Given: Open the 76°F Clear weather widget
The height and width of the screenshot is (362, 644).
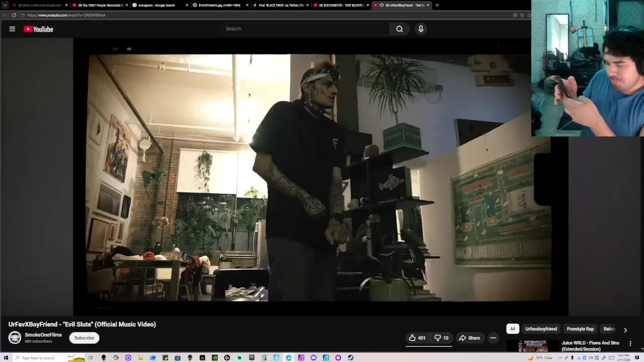Looking at the screenshot, I should [540, 358].
